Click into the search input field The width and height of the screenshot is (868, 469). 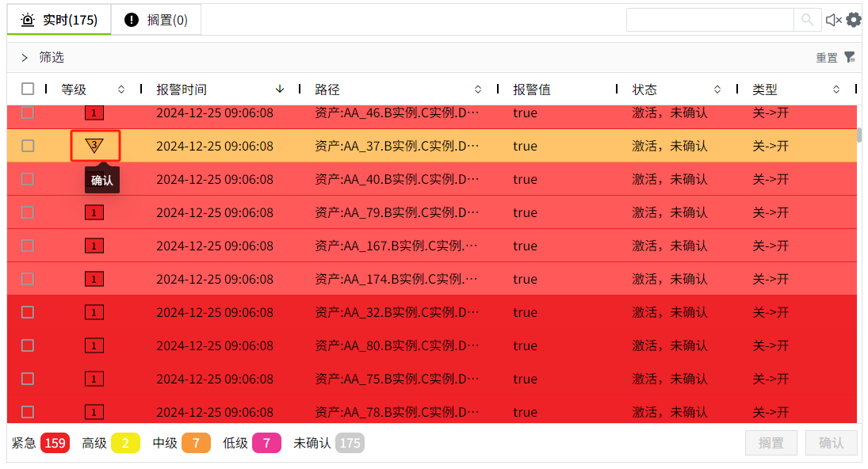click(709, 20)
